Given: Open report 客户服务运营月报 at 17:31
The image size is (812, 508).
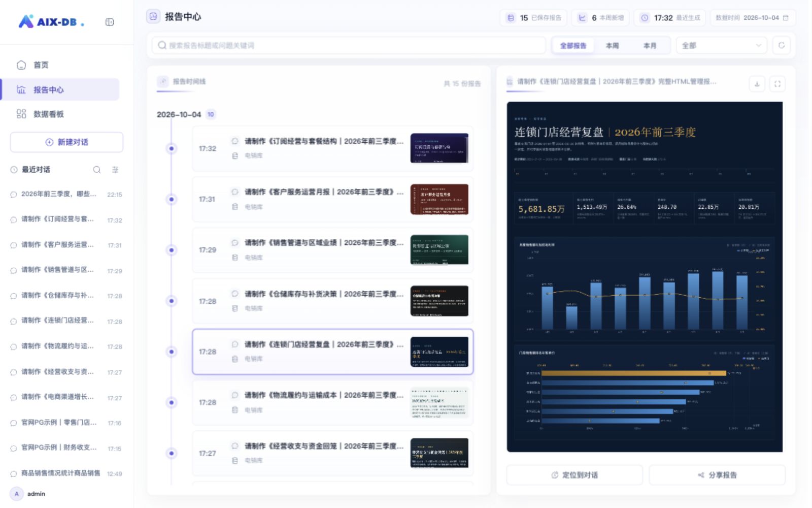Looking at the screenshot, I should point(332,199).
